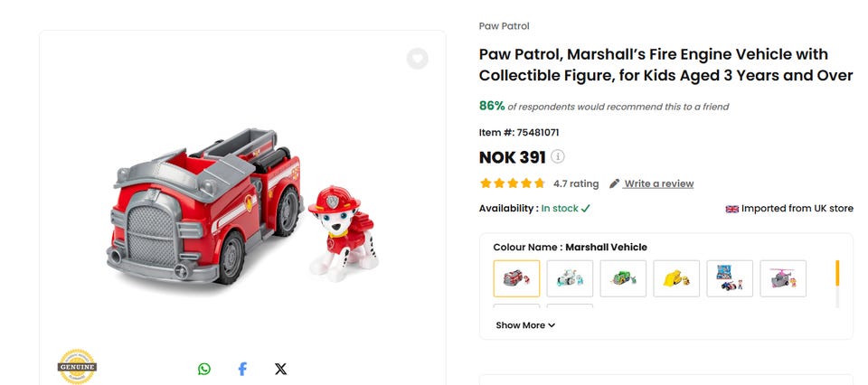Screen dimensions: 868x385
Task: Select the red Marshall Vehicle colour option
Action: click(517, 278)
